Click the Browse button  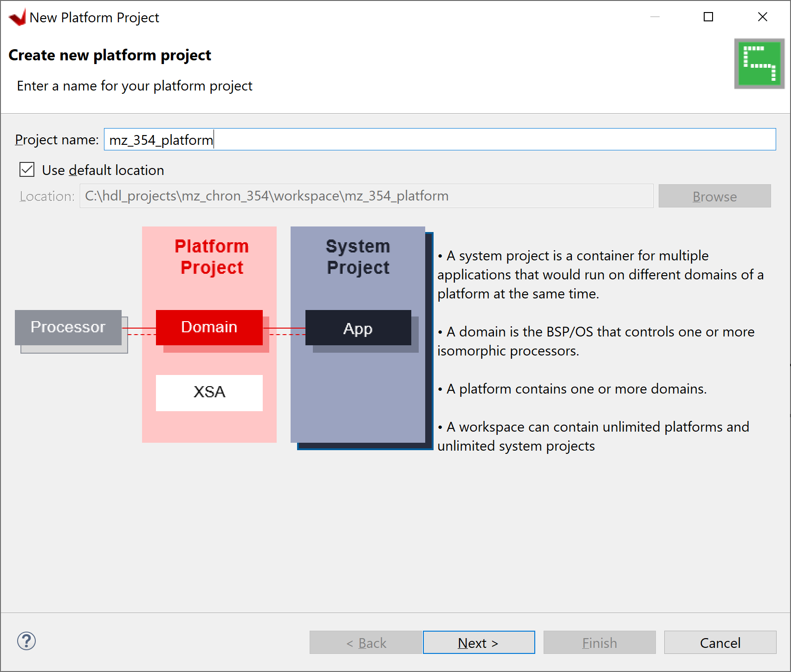714,196
